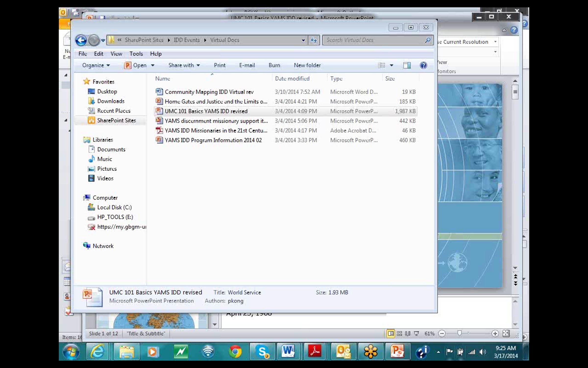The height and width of the screenshot is (368, 588).
Task: Open Google Chrome from the taskbar
Action: (235, 352)
